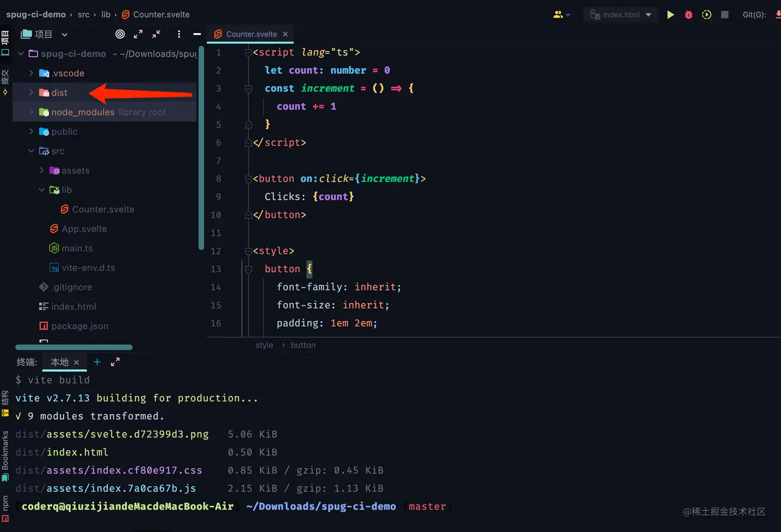Screen dimensions: 781x532
Task: Open the 结构 structure tool window
Action: click(5, 403)
